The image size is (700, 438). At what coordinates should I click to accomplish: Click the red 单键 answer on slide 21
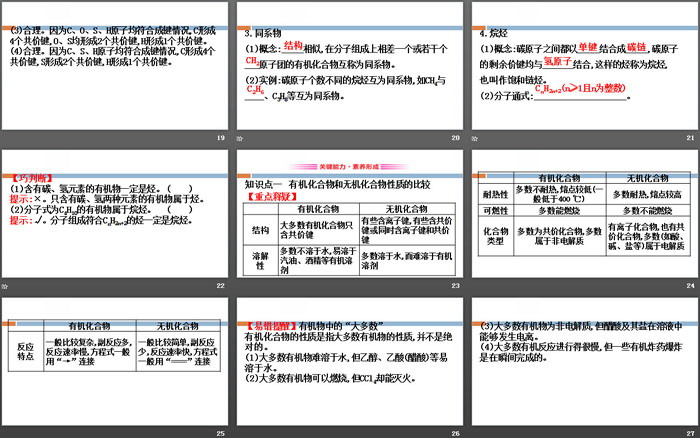[588, 47]
